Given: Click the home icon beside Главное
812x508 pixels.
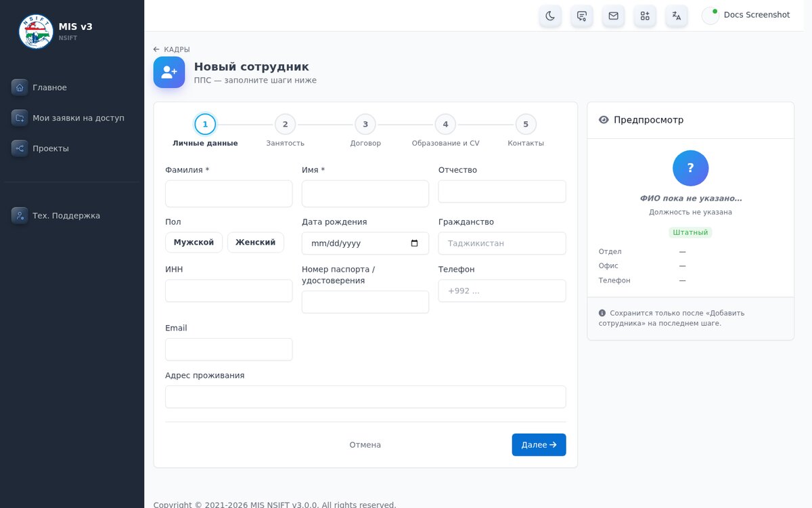Looking at the screenshot, I should tap(20, 87).
